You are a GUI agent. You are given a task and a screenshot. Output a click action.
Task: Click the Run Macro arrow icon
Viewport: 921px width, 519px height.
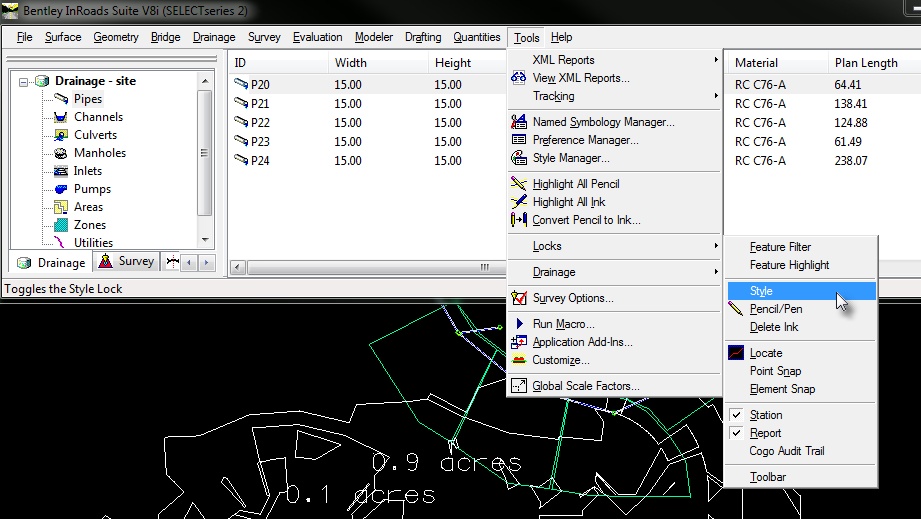[519, 323]
